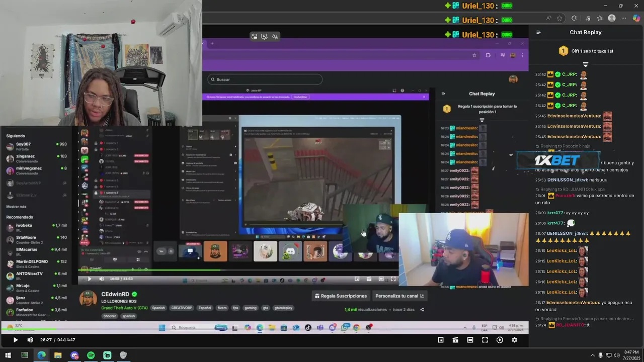Image resolution: width=644 pixels, height=362 pixels.
Task: Open the 1XBET overlay banner
Action: click(x=558, y=160)
